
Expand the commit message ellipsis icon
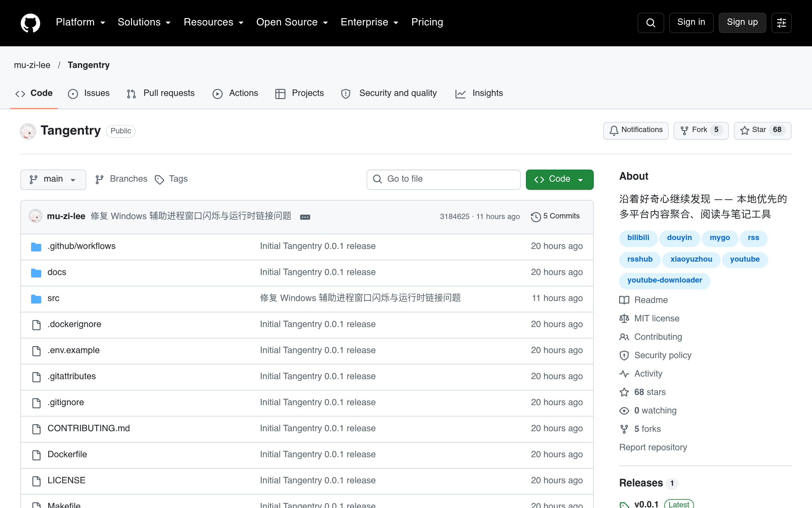305,217
